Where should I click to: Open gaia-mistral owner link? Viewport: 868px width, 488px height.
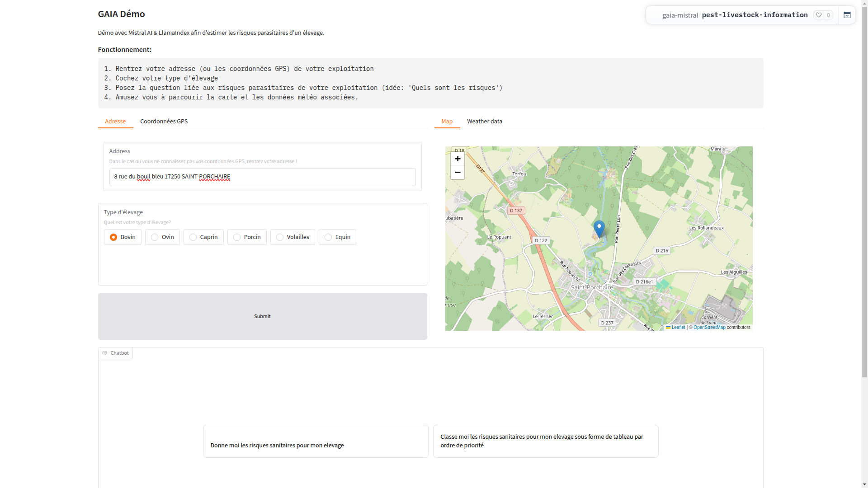(x=680, y=15)
